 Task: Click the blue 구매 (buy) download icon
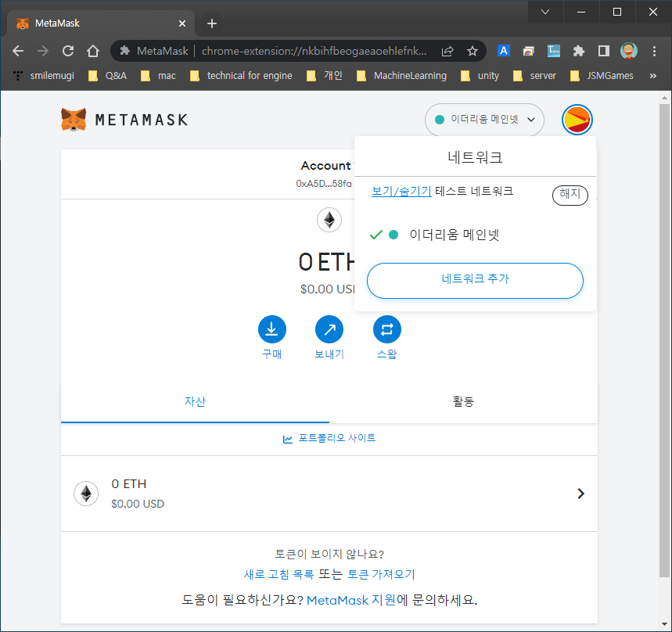click(x=271, y=329)
